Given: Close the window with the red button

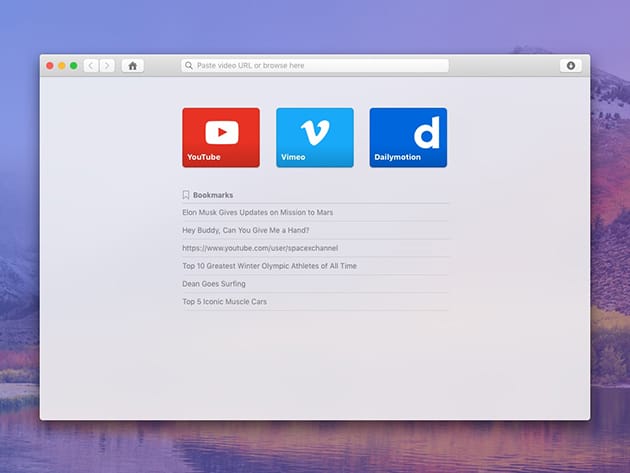Looking at the screenshot, I should (50, 66).
